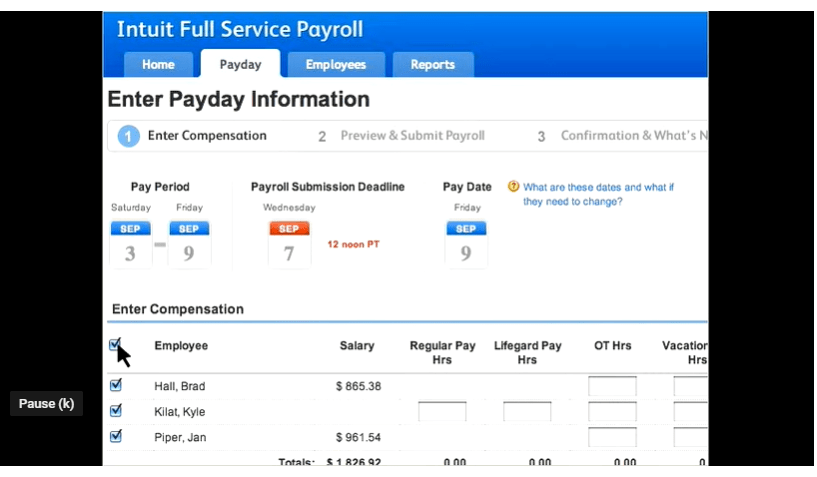Click the 'Pay Period' label
Image resolution: width=817 pixels, height=477 pixels.
[x=160, y=187]
